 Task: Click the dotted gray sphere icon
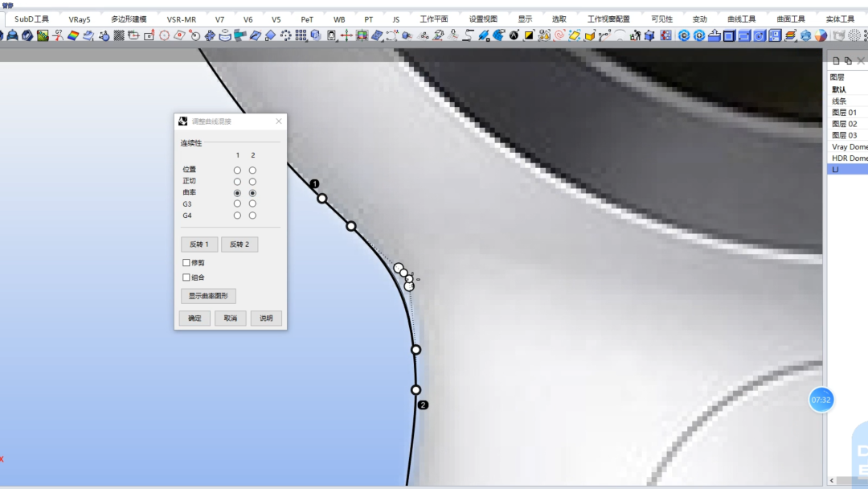click(854, 36)
